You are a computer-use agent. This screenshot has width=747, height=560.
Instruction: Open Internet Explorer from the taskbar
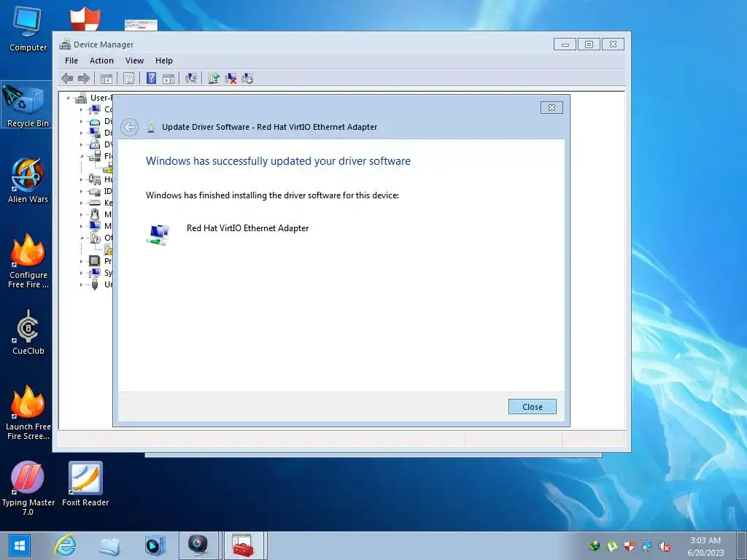(x=65, y=545)
